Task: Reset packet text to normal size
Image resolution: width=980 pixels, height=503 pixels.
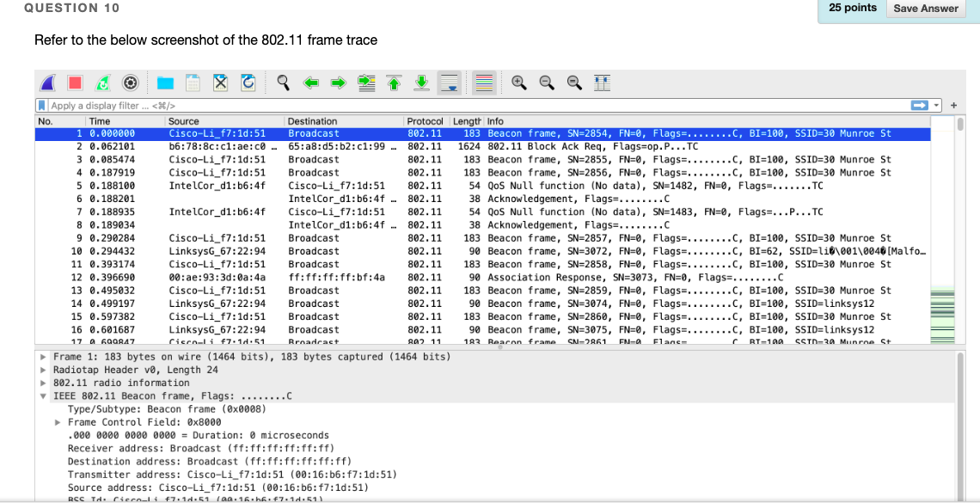Action: 574,83
